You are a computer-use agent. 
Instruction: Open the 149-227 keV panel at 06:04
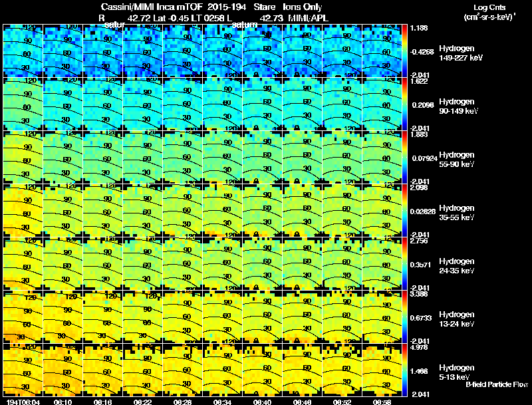coord(23,51)
